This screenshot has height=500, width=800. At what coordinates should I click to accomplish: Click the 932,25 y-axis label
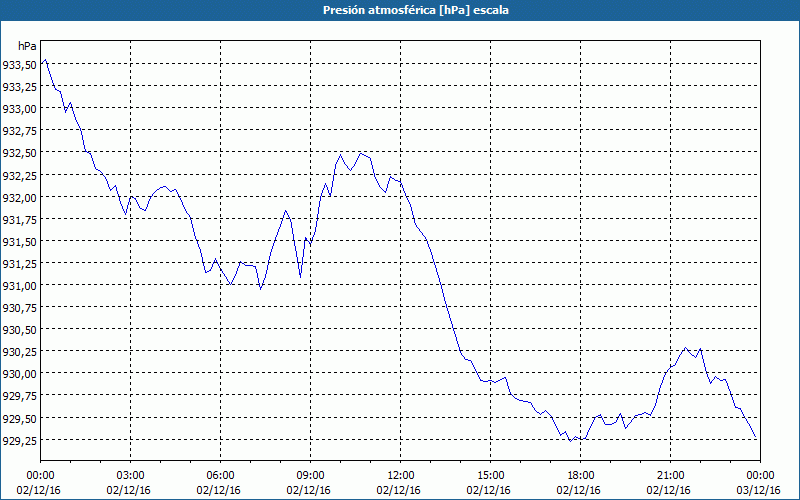point(20,175)
